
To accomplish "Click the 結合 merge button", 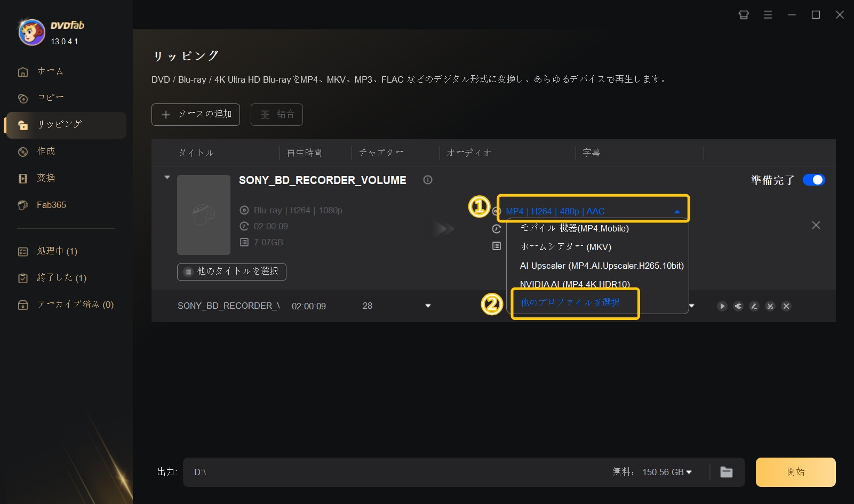I will pyautogui.click(x=277, y=115).
